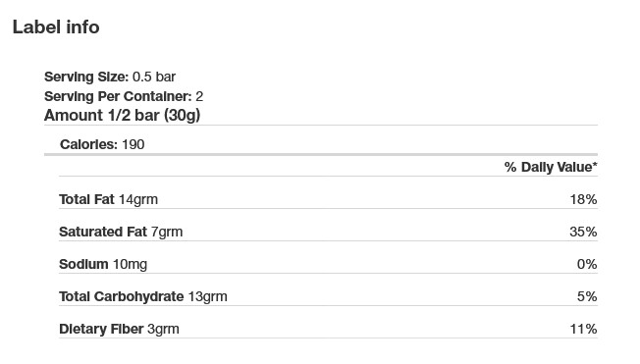Click the % Daily Value* header
The image size is (640, 364).
551,167
